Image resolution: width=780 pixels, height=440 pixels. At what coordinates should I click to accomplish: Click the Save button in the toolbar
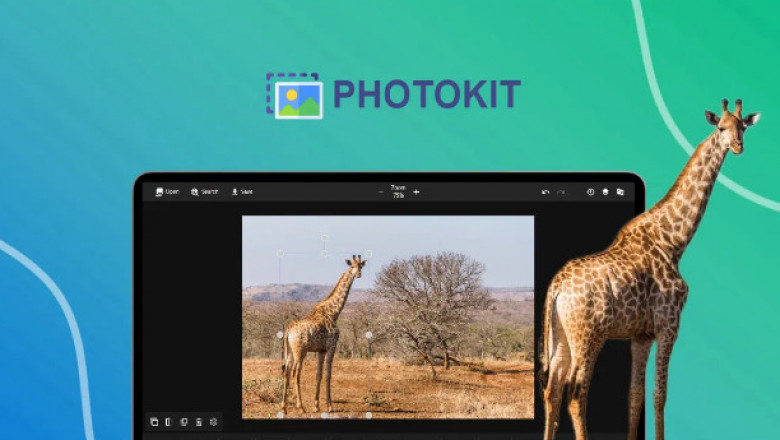(242, 191)
